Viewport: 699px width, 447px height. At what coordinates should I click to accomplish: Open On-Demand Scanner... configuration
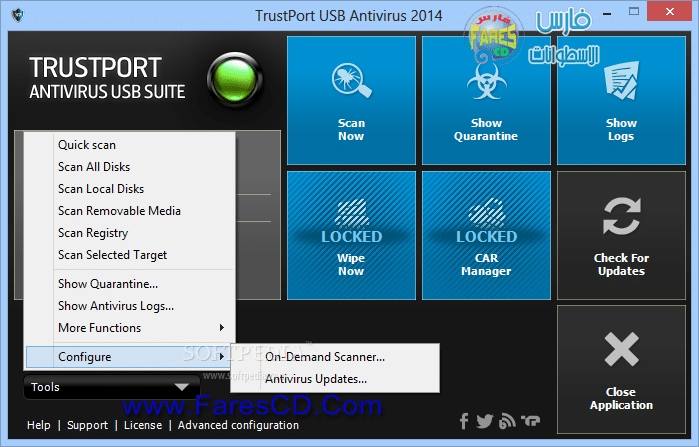click(x=335, y=357)
